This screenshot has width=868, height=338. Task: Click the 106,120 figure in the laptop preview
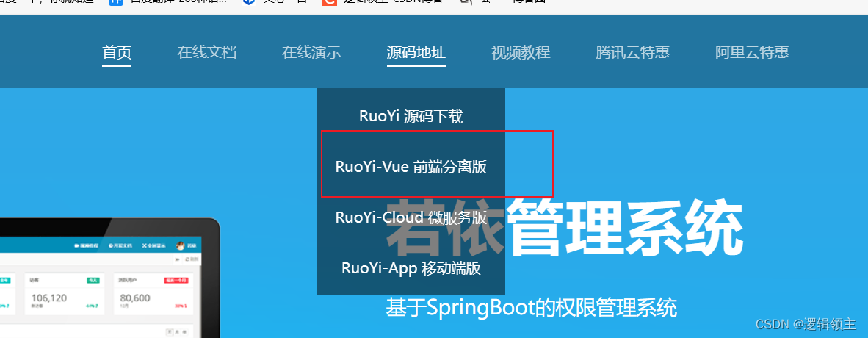(48, 298)
